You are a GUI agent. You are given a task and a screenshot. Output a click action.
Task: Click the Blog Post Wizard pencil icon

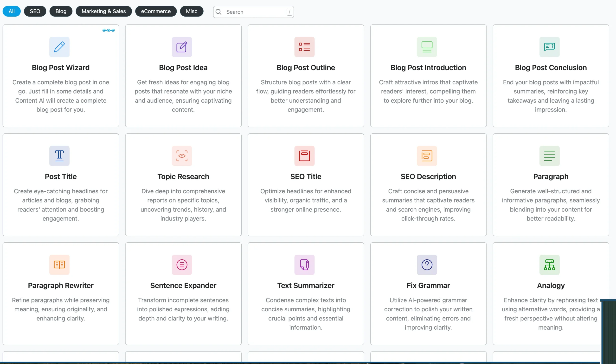click(x=59, y=47)
